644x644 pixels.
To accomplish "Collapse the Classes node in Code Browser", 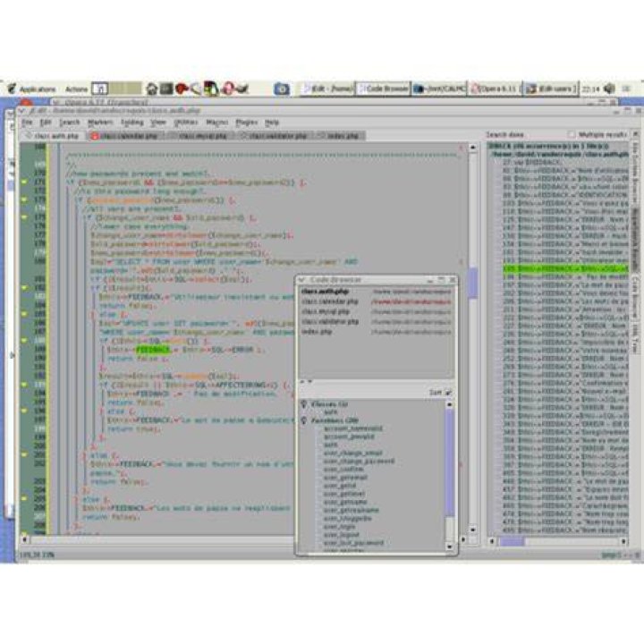I will (304, 404).
